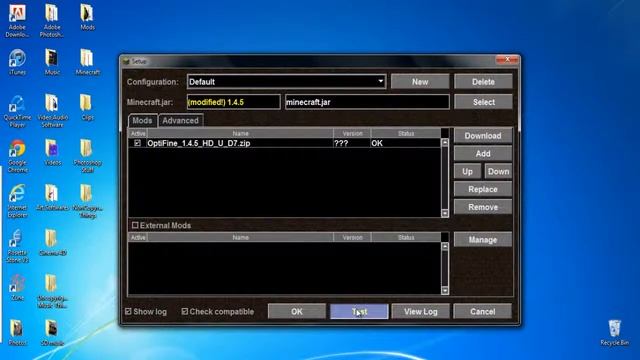Open the View Log button

[x=420, y=311]
